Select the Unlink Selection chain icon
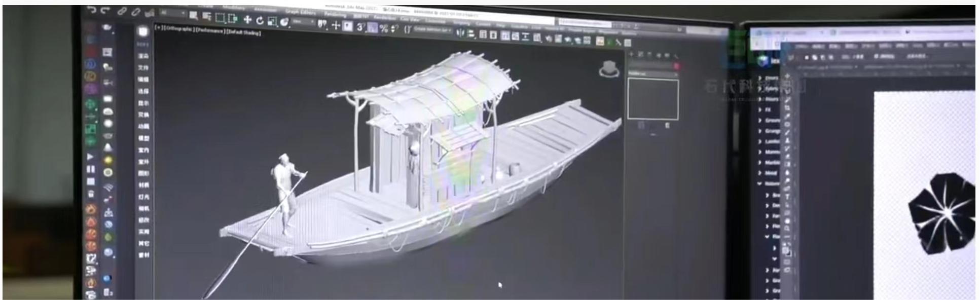 [x=136, y=12]
